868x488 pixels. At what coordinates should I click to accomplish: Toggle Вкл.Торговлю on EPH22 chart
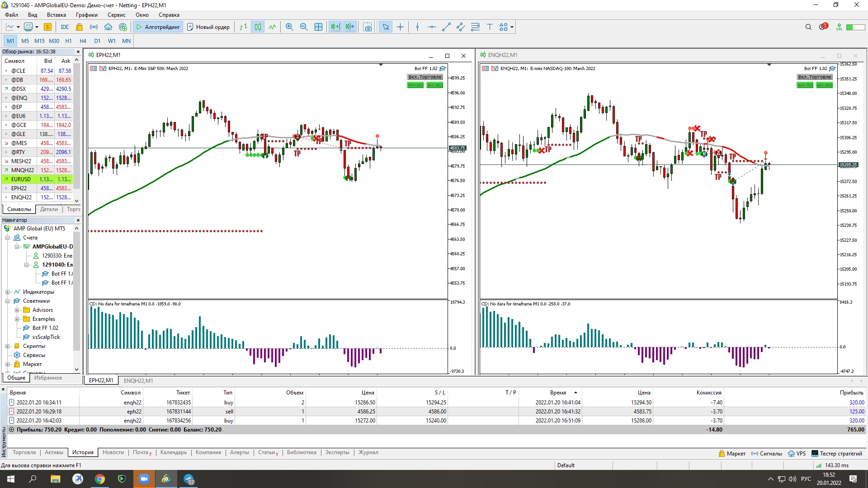(425, 77)
